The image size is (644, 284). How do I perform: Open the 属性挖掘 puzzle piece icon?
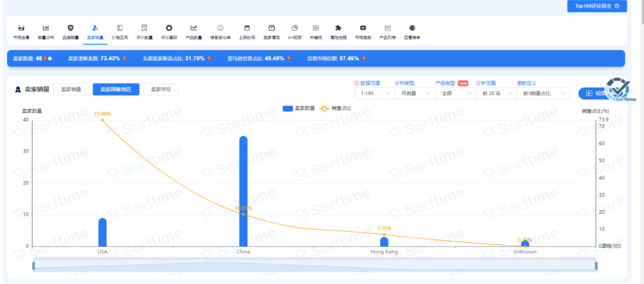338,28
